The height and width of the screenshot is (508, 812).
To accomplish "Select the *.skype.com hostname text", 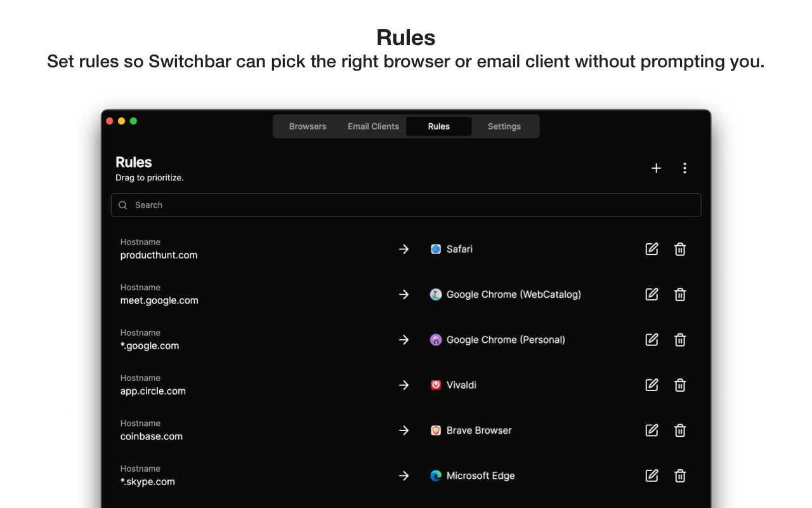I will click(148, 482).
